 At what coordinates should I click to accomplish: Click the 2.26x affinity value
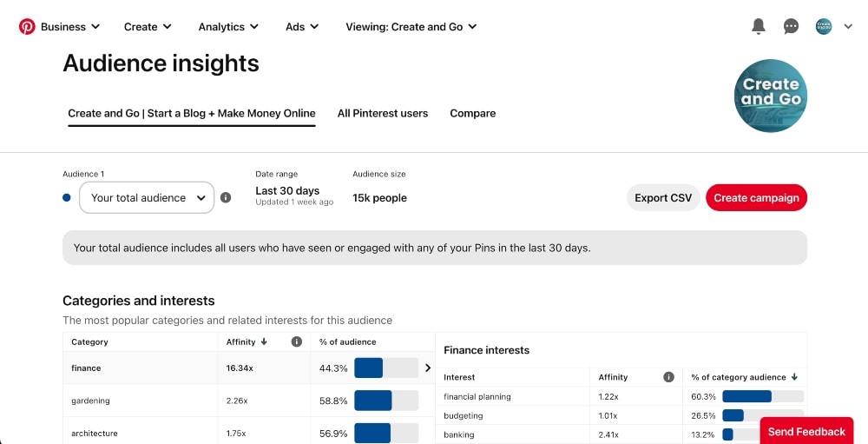[237, 401]
